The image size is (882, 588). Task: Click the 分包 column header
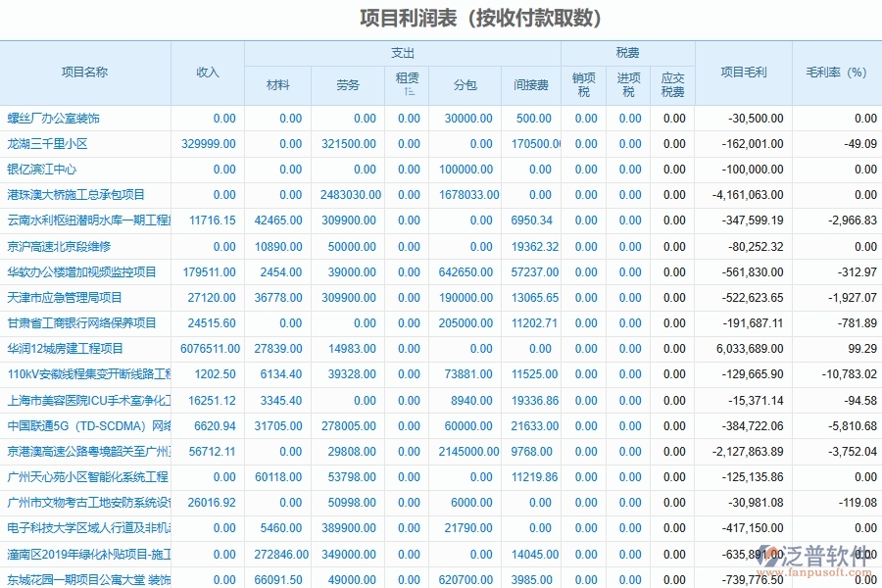pos(465,85)
